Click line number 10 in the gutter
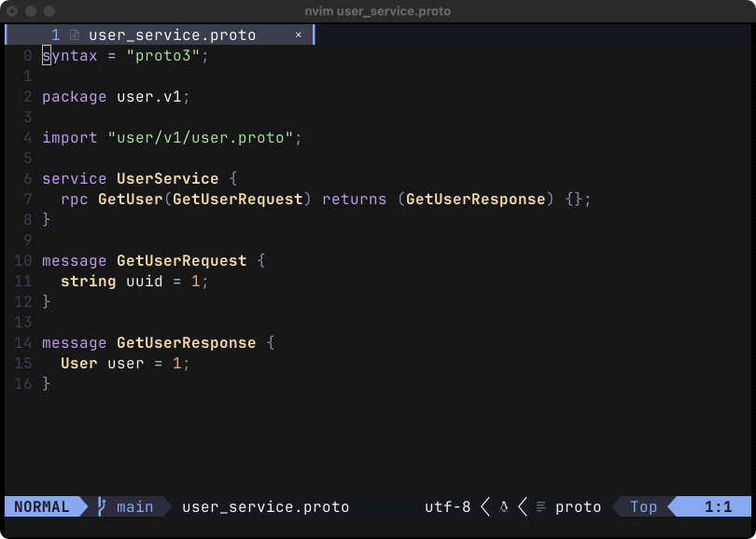 (22, 260)
